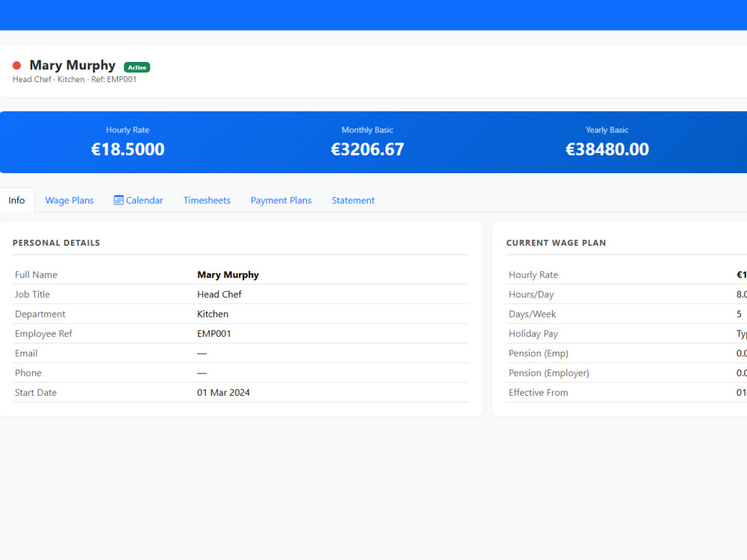The image size is (747, 560).
Task: Click the Mary Murphy page heading
Action: (x=72, y=65)
